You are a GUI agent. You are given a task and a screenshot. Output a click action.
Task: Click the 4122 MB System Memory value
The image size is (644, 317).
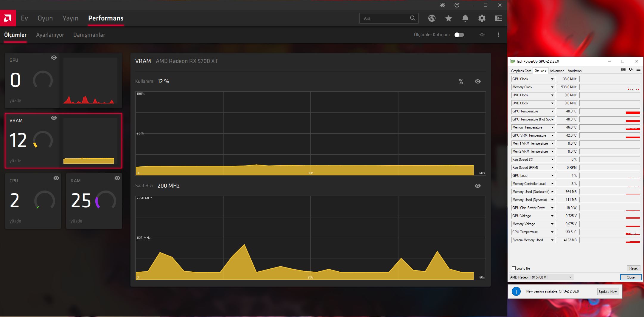coord(568,240)
